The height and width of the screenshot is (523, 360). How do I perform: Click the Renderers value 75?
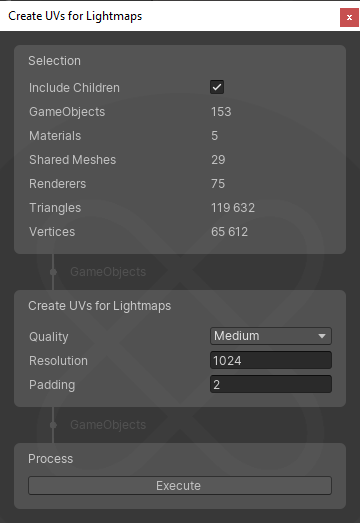click(218, 184)
